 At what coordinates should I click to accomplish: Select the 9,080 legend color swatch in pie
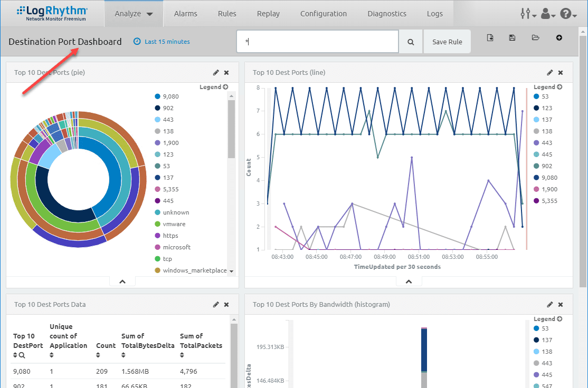(x=157, y=96)
